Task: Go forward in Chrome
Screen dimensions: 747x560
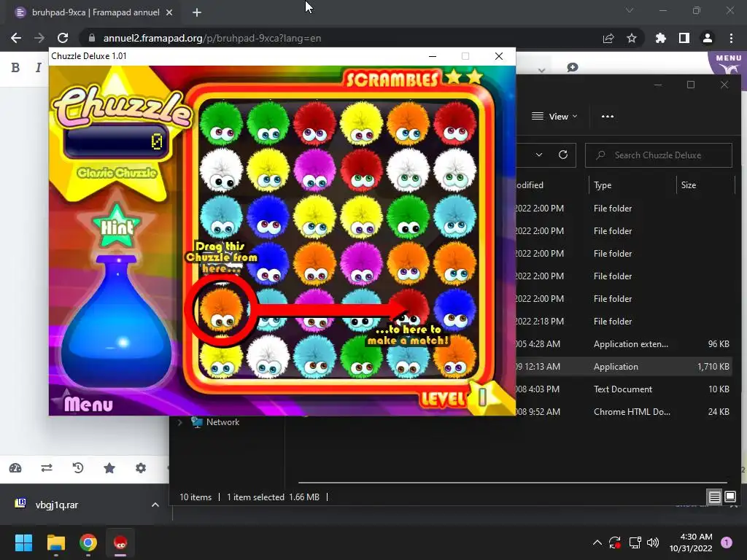Action: pos(39,38)
